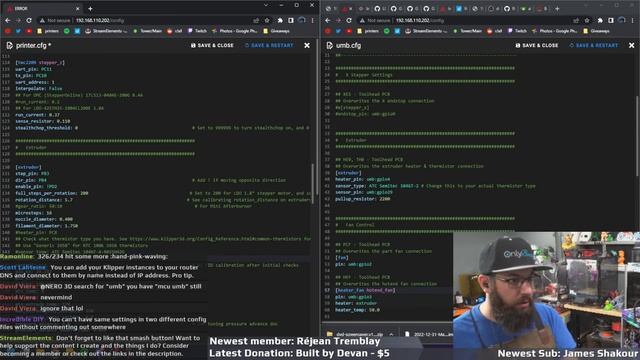The image size is (640, 360).
Task: Expand the tab search chevron in left window
Action: (266, 5)
